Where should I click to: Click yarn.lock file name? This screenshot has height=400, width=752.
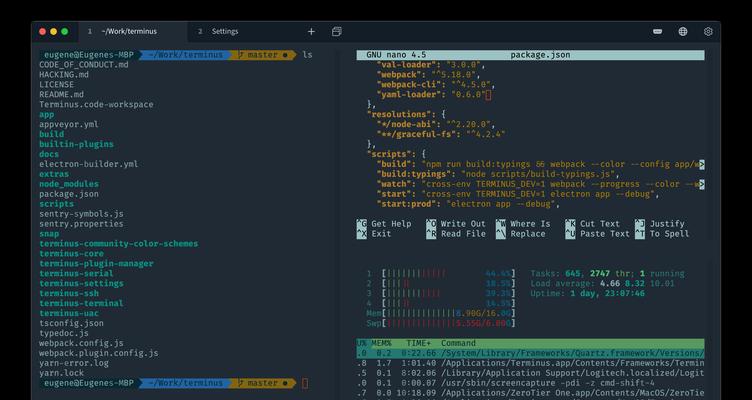pos(61,373)
